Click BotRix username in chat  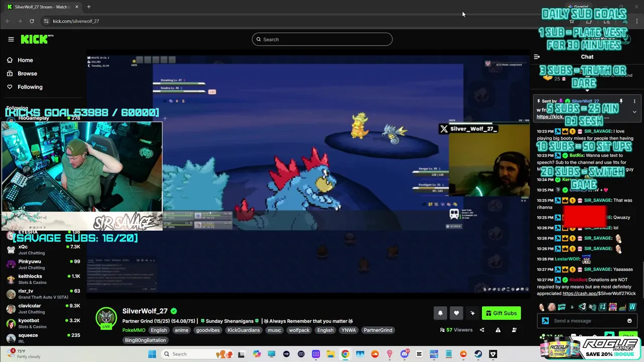576,155
